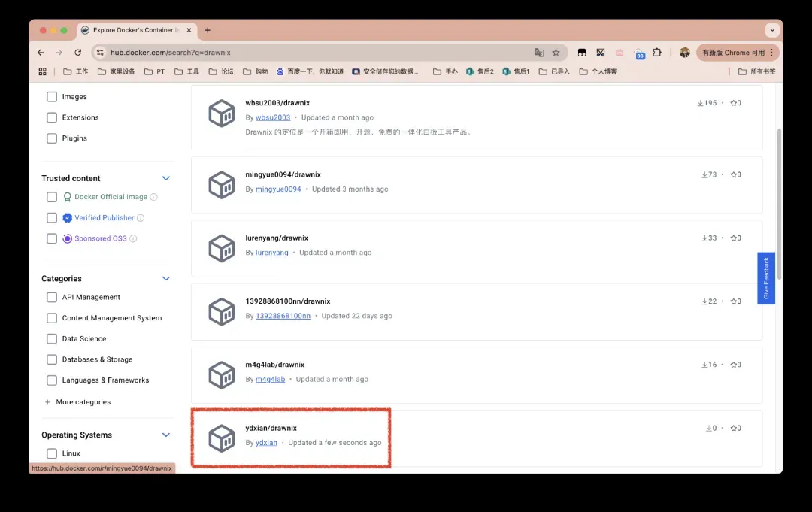Open the mingyue0094 publisher profile link
Screen dimensions: 812x512
coord(278,189)
